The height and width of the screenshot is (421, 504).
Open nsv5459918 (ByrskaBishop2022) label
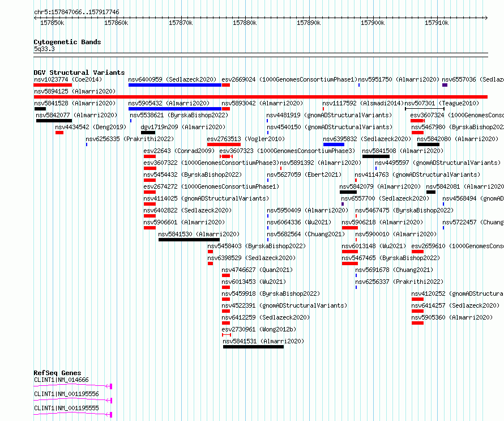pos(271,294)
